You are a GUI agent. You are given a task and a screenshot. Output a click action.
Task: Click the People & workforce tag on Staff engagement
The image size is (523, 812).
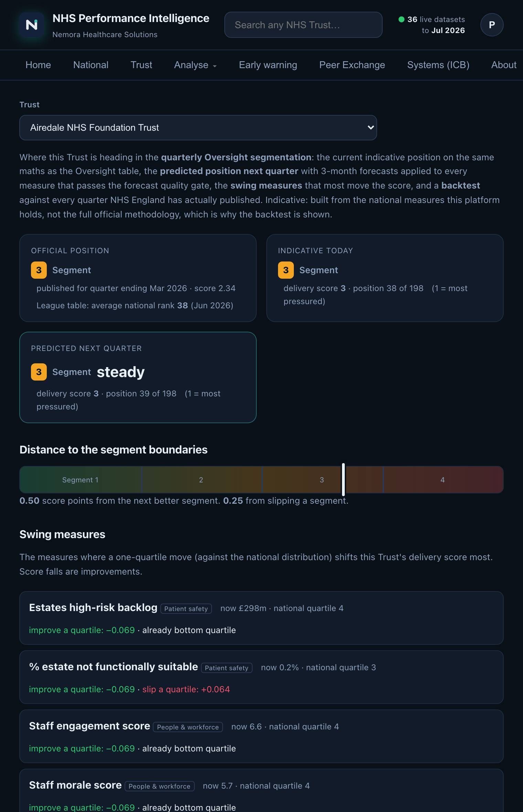coord(188,727)
